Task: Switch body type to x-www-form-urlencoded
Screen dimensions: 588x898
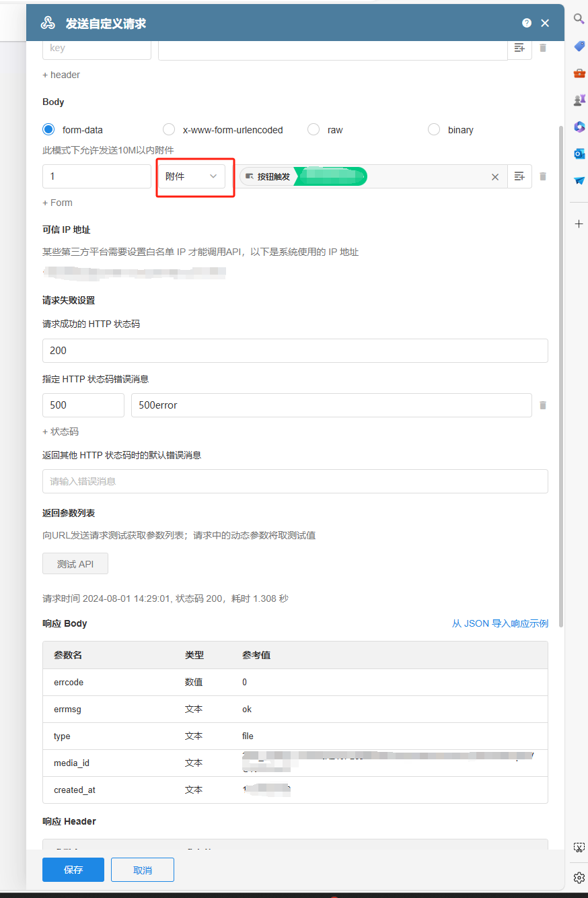Action: (x=168, y=129)
